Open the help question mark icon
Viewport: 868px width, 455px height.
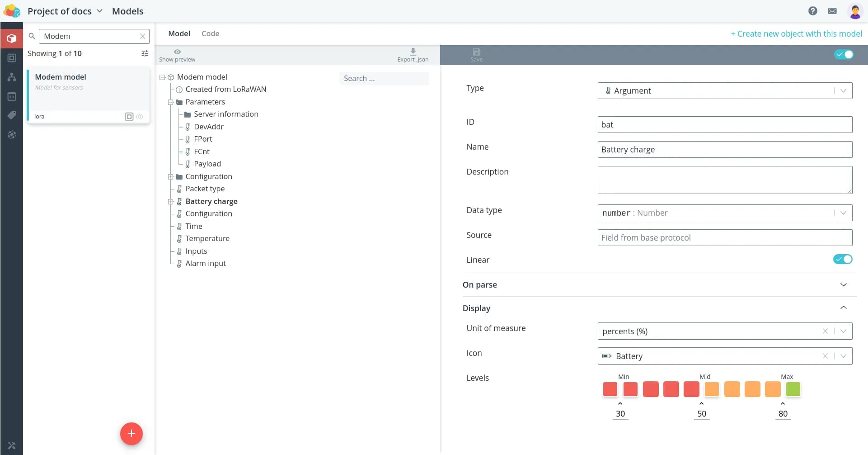tap(812, 11)
